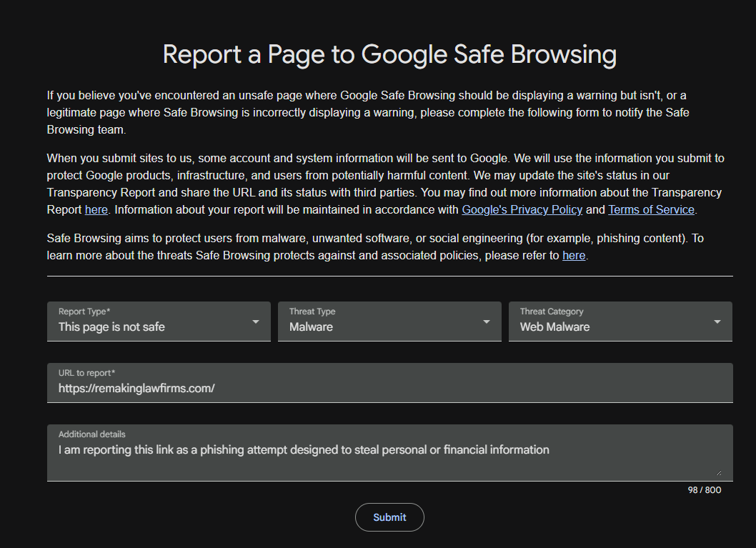Open Google's Privacy Policy link

[522, 209]
